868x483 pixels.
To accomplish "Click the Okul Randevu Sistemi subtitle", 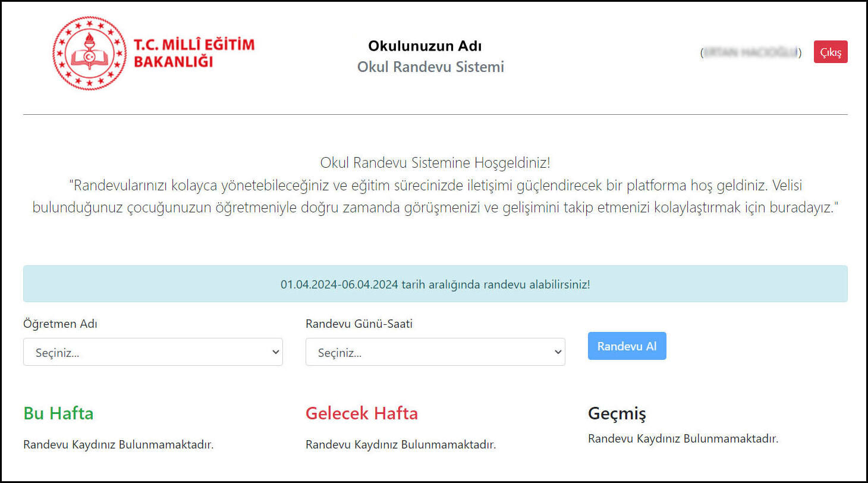I will point(430,67).
